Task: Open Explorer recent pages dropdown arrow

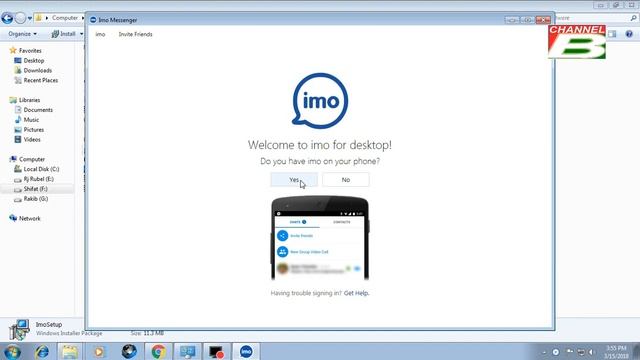Action: tap(29, 18)
